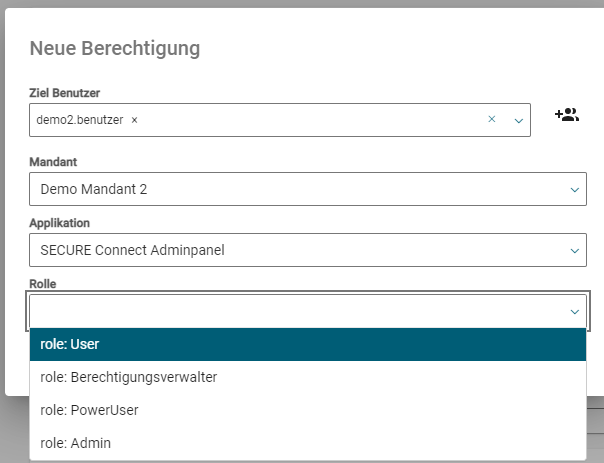The width and height of the screenshot is (604, 463).
Task: Click the demo2.benutzer tag text
Action: pyautogui.click(x=80, y=120)
